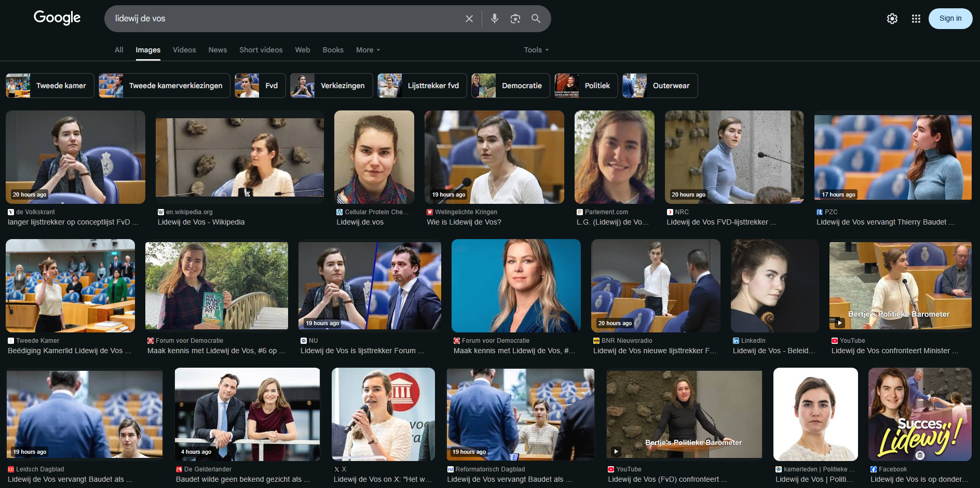Go to the Short videos tab
This screenshot has height=488, width=980.
click(x=261, y=50)
